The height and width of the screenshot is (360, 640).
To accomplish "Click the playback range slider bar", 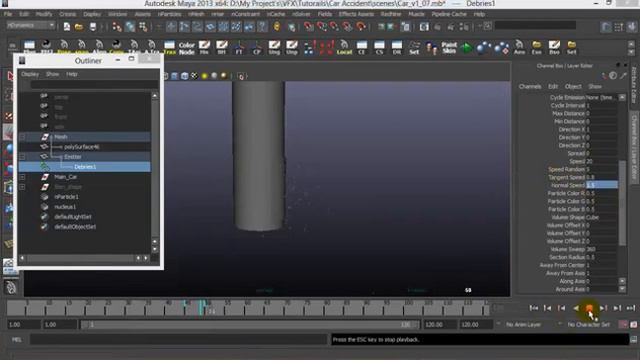I will pyautogui.click(x=249, y=324).
